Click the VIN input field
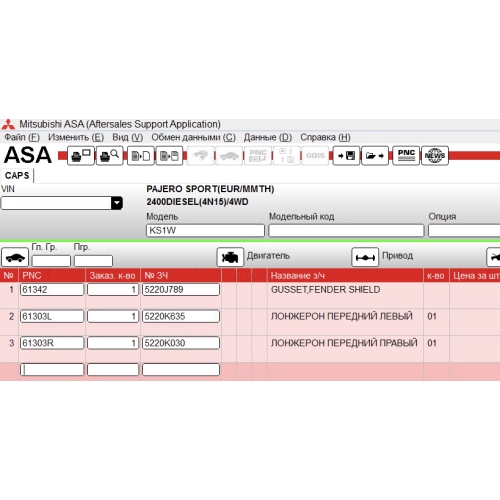Screen dimensions: 500x500 56,203
